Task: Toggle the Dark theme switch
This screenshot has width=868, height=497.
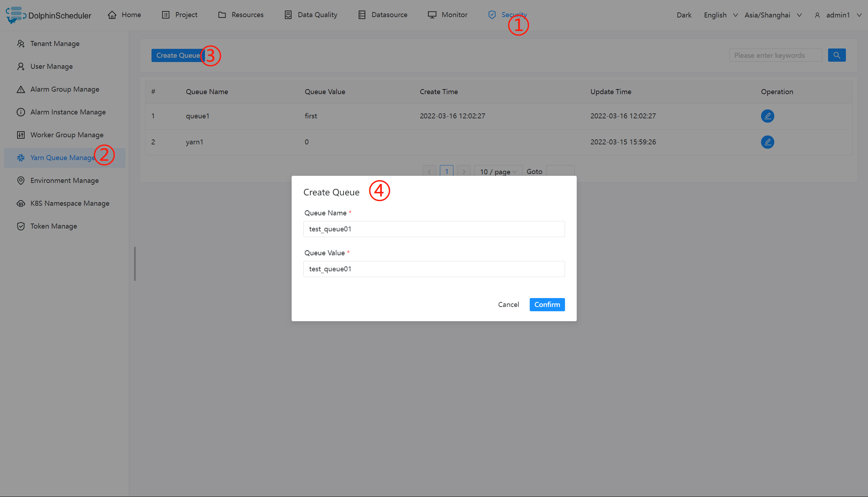Action: [x=684, y=15]
